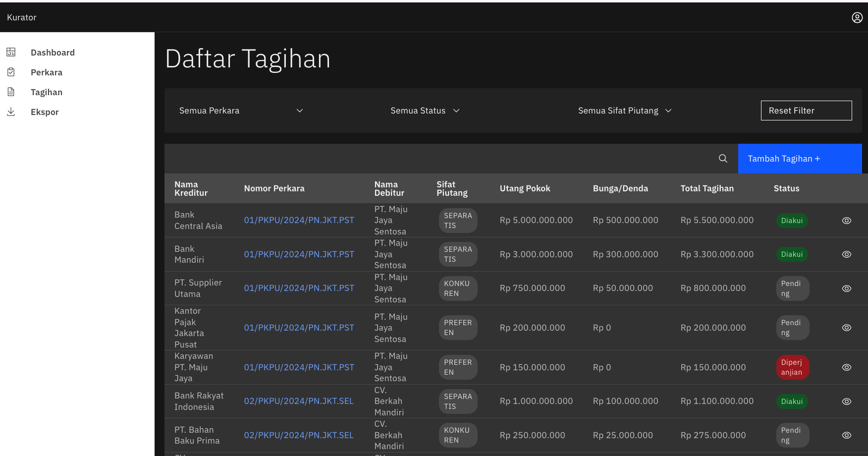
Task: Click the PREFEREN tag in Karyawan PT. Maju Jaya row
Action: (x=458, y=367)
